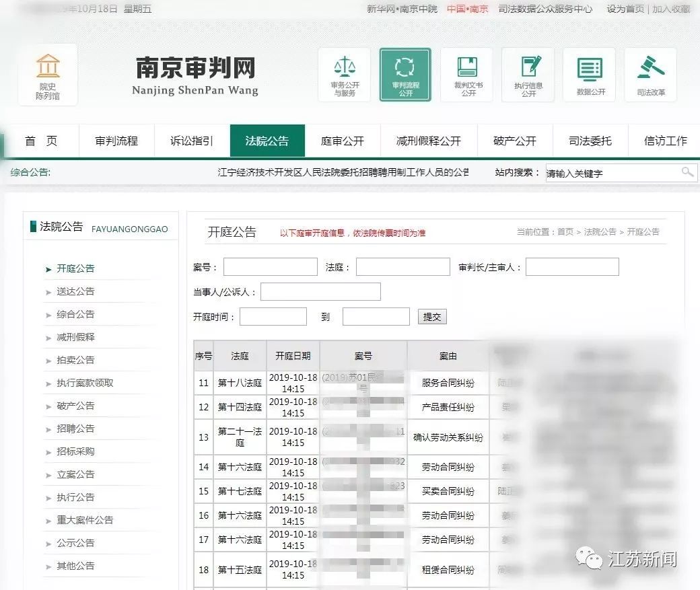Viewport: 700px width, 590px height.
Task: Open 数据公开 monitor icon
Action: tap(590, 75)
